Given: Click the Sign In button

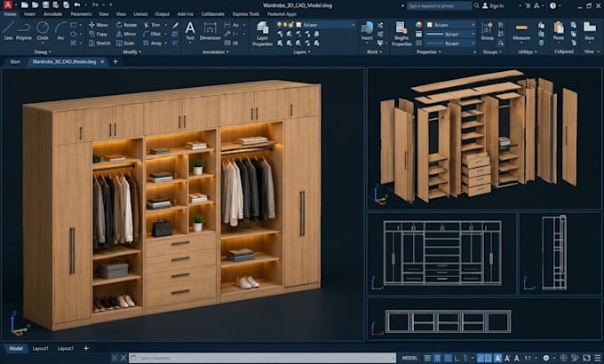Looking at the screenshot, I should coord(493,6).
